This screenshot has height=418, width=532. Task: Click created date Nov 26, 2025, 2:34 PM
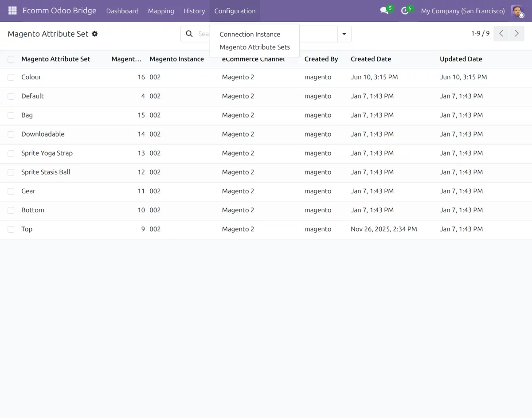pos(384,230)
